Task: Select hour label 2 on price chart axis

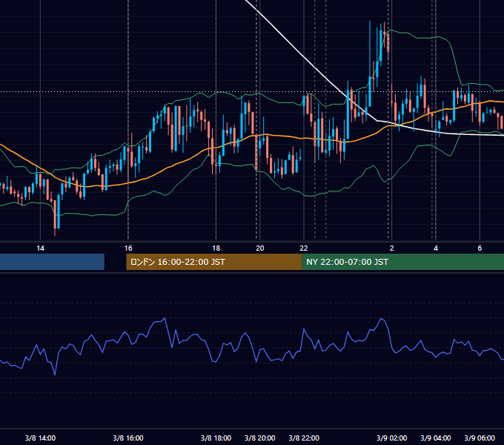Action: coord(392,248)
